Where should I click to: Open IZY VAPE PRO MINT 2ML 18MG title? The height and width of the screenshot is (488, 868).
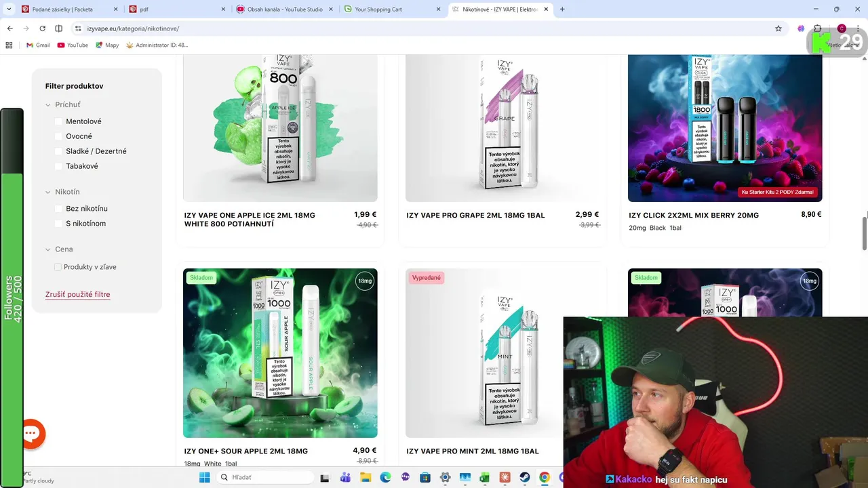point(473,451)
